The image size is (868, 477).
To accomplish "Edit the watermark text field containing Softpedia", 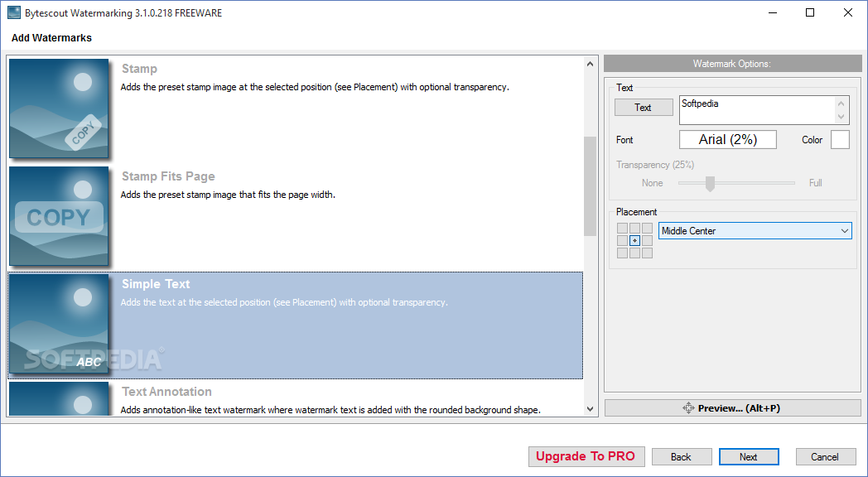I will click(x=757, y=110).
